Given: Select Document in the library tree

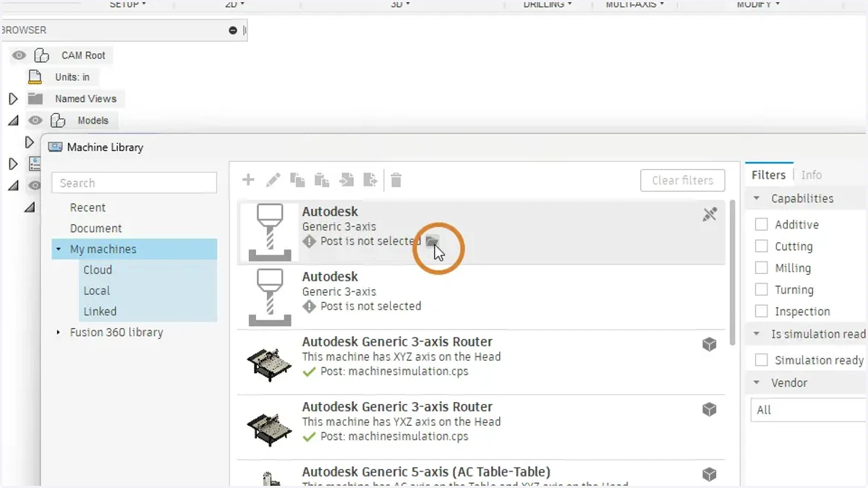Looking at the screenshot, I should pos(95,228).
